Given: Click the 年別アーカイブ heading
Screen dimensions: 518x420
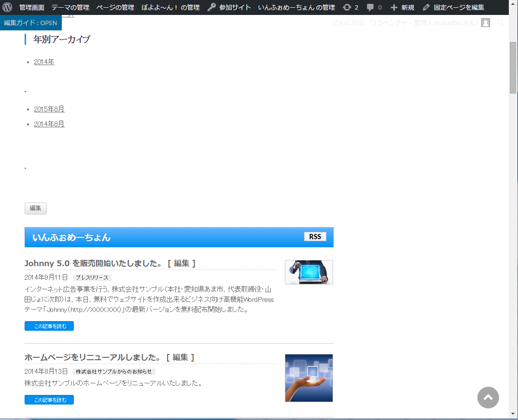Looking at the screenshot, I should tap(62, 39).
